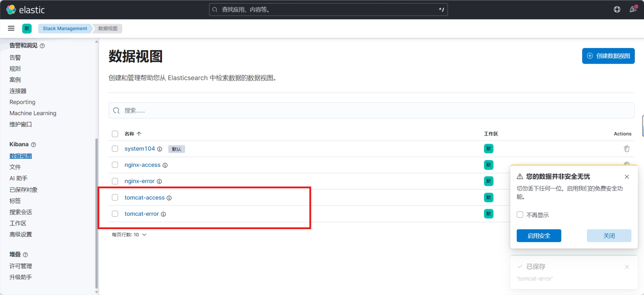Click workspace badge in tomcat-error row
The height and width of the screenshot is (295, 644).
click(x=488, y=214)
